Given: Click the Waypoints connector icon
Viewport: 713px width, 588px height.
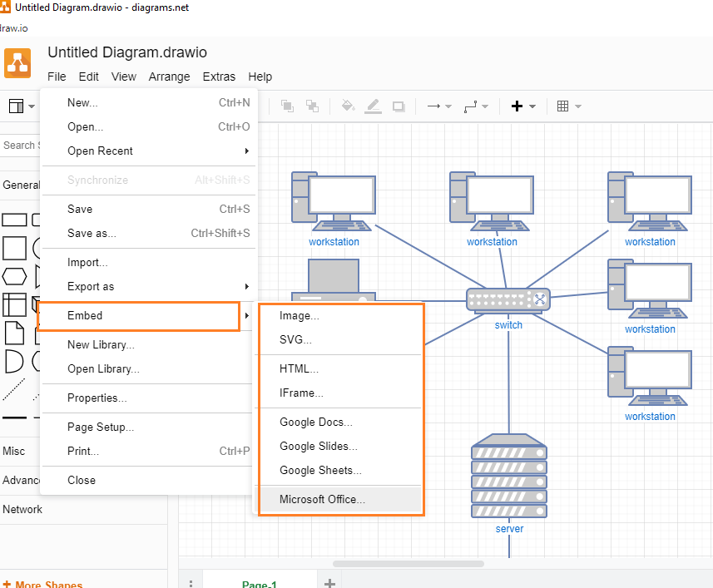Looking at the screenshot, I should point(470,106).
